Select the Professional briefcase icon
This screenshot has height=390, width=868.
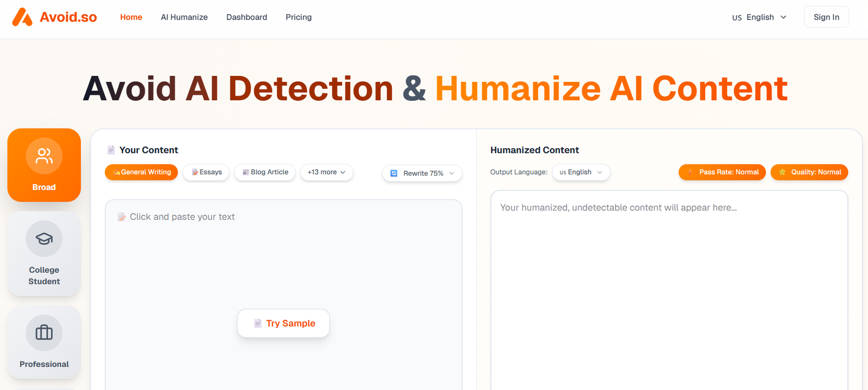click(x=44, y=333)
